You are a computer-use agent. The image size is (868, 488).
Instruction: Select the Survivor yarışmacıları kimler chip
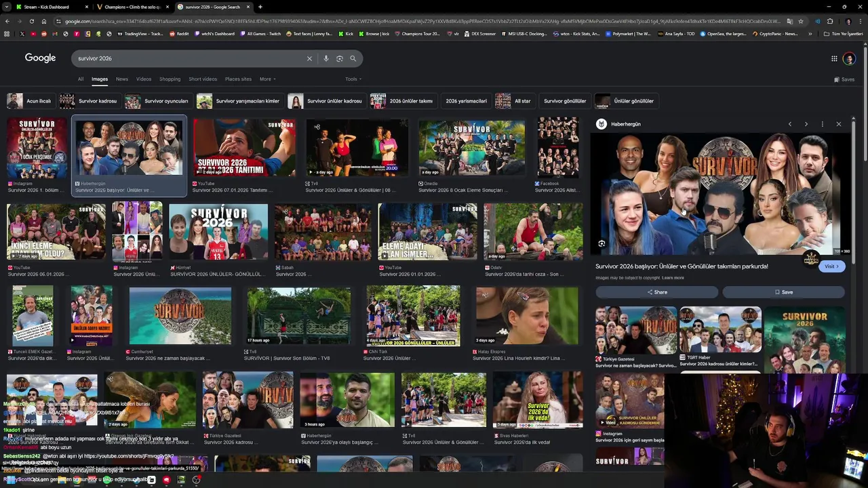(x=239, y=101)
